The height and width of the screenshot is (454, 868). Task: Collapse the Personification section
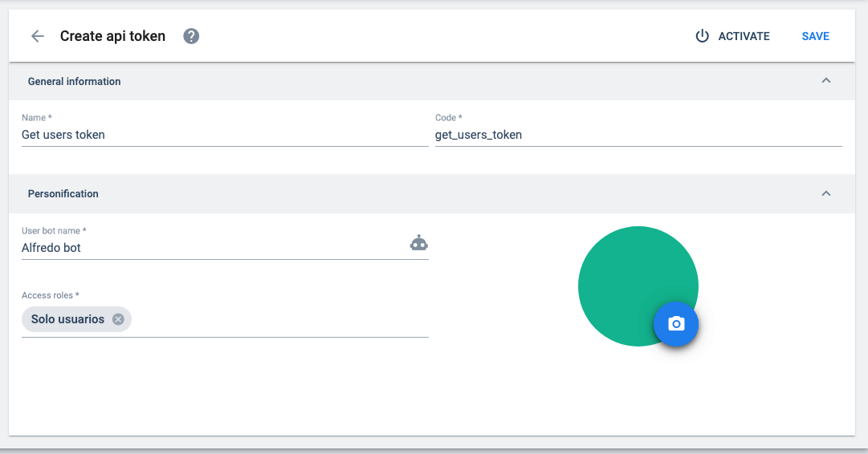[x=826, y=193]
